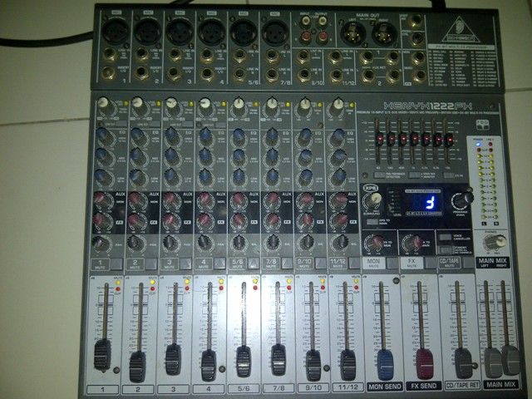The width and height of the screenshot is (532, 399).
Task: Click the channel 5/6 fader cap
Action: [x=244, y=362]
